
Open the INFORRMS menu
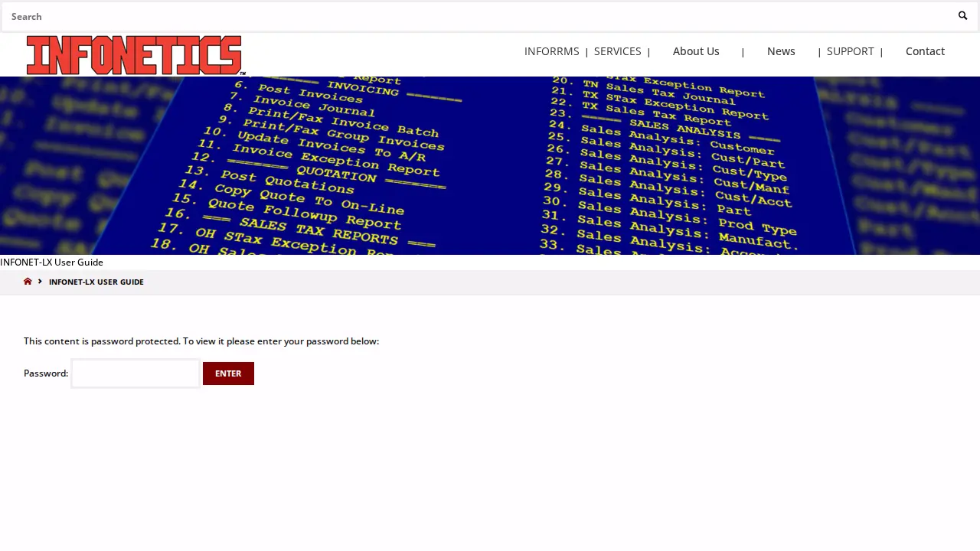[551, 51]
